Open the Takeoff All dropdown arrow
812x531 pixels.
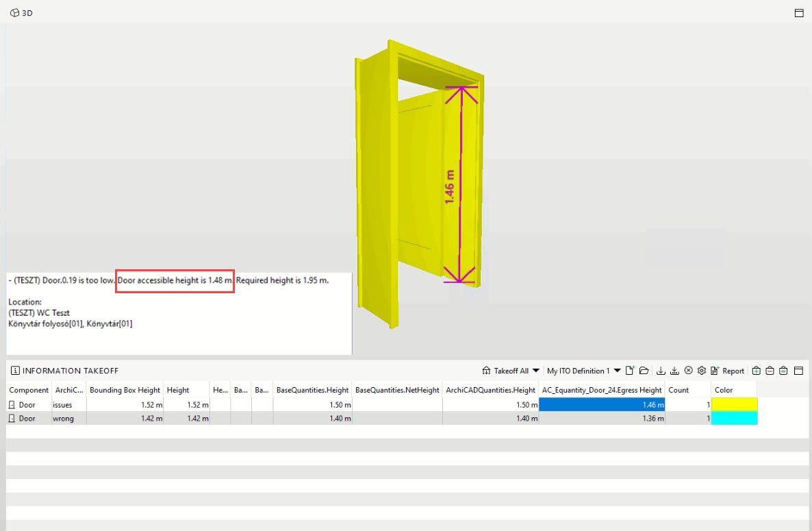click(536, 371)
